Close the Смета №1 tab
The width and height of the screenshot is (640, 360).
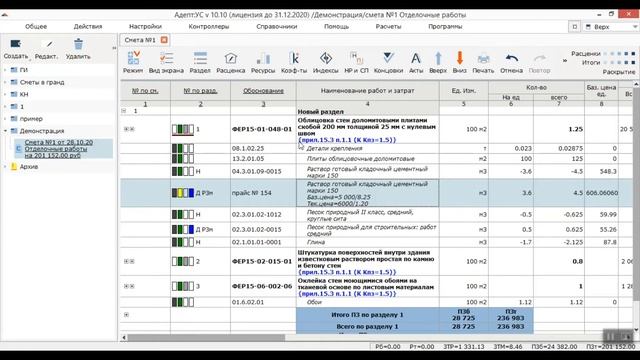164,40
